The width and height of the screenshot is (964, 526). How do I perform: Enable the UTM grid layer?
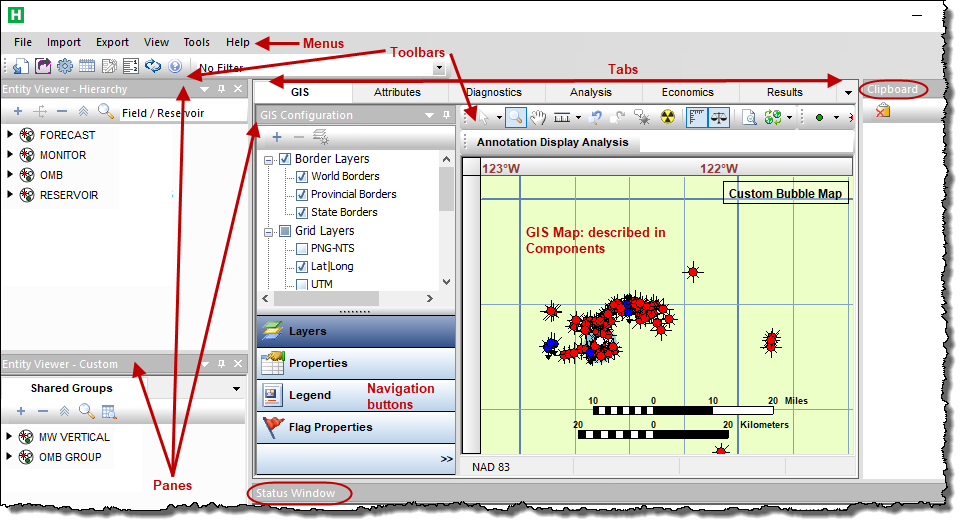click(x=302, y=284)
